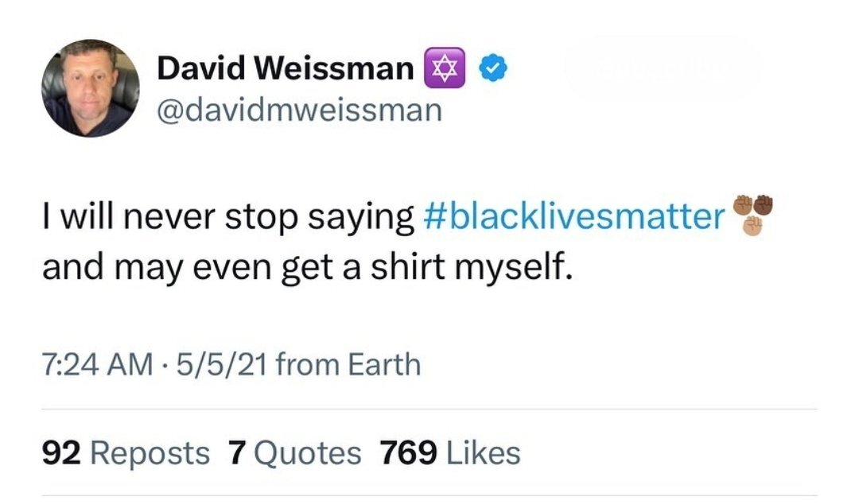Click the 'from Earth' location text

coord(350,365)
